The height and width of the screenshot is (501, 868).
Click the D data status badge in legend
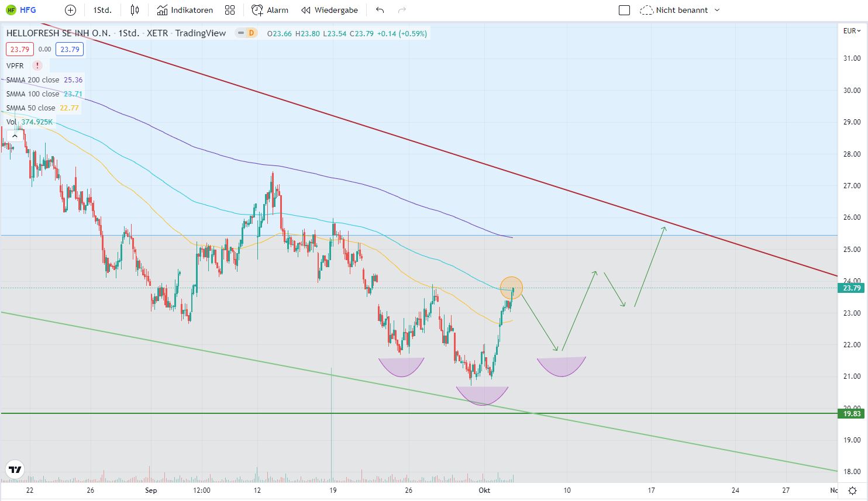[251, 33]
